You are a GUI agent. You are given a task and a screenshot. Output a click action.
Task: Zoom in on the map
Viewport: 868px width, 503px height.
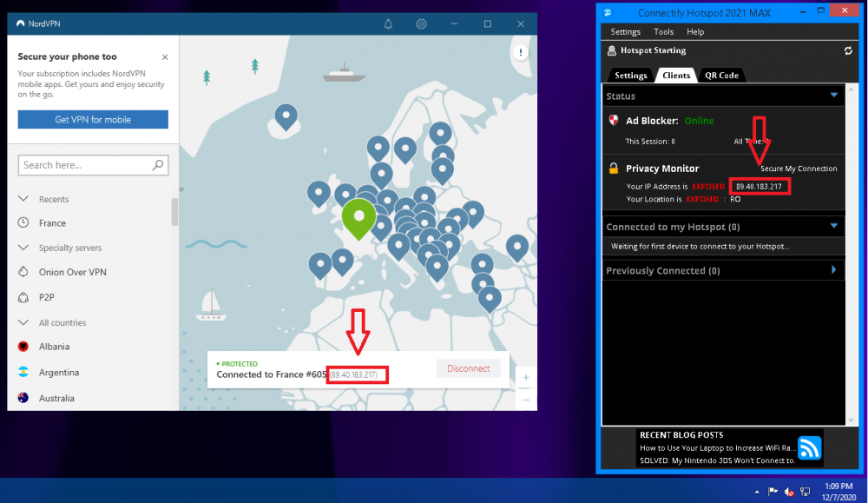tap(525, 378)
